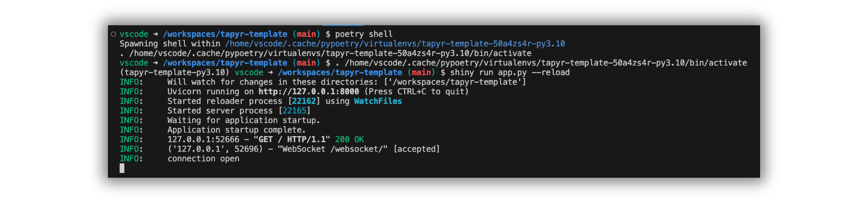Click the 'connection open' log message
The image size is (868, 203).
point(203,158)
